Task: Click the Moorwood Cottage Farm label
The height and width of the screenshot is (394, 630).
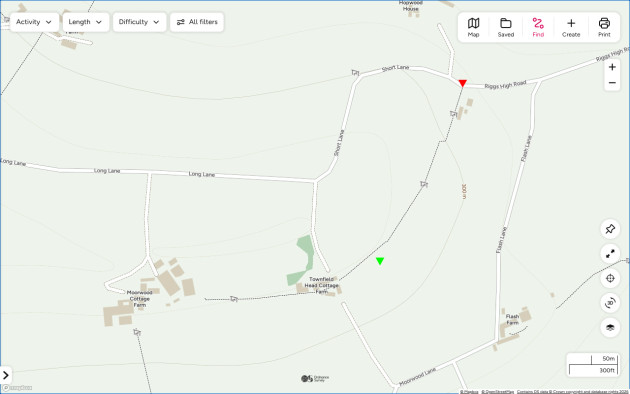Action: pos(139,299)
